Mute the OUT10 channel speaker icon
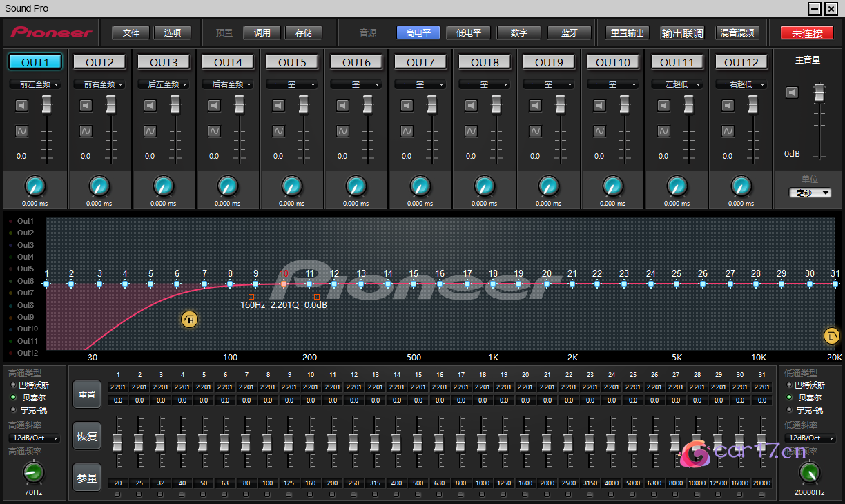The image size is (845, 504). [599, 106]
